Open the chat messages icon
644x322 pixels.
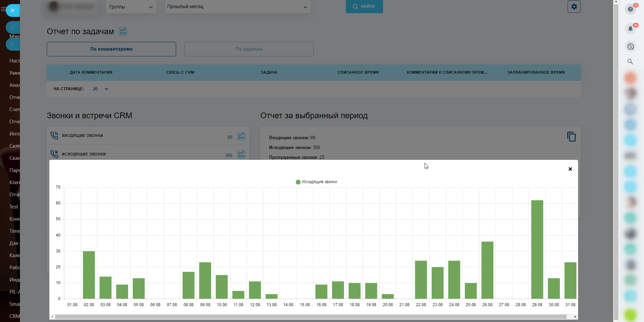(630, 47)
